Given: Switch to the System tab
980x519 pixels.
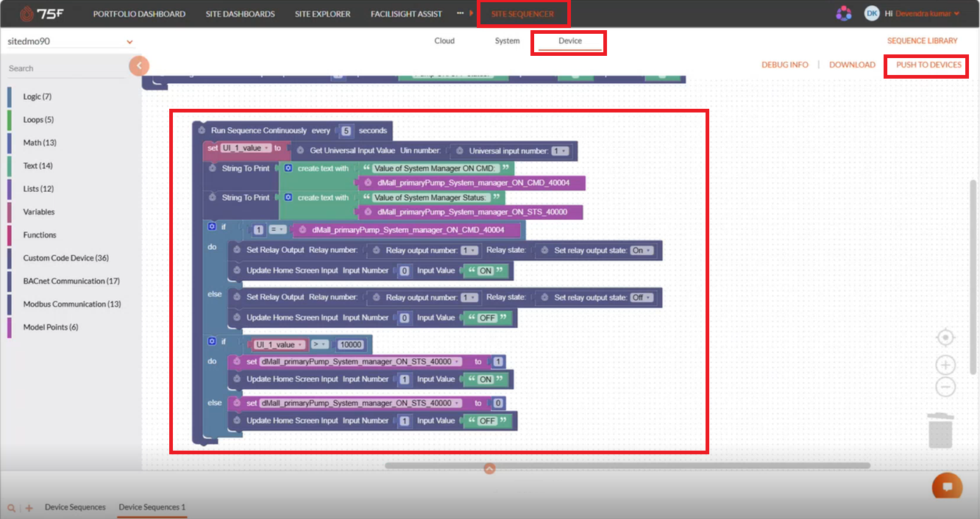Looking at the screenshot, I should [507, 41].
